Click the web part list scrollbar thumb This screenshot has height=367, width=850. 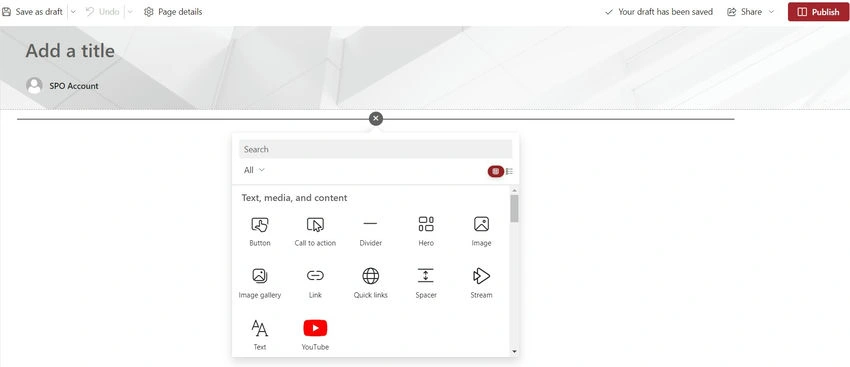click(514, 209)
